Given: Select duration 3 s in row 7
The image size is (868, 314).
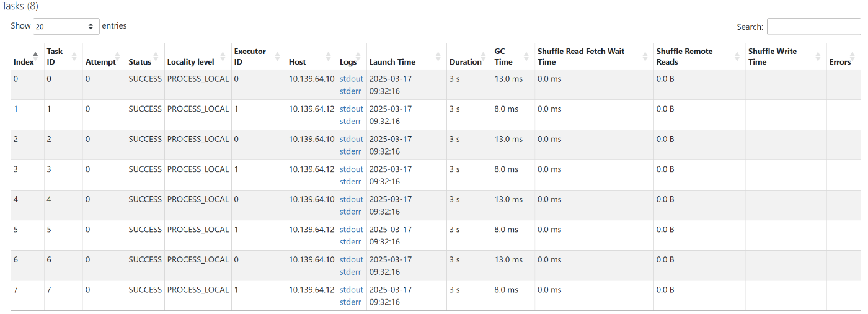Looking at the screenshot, I should click(x=454, y=289).
